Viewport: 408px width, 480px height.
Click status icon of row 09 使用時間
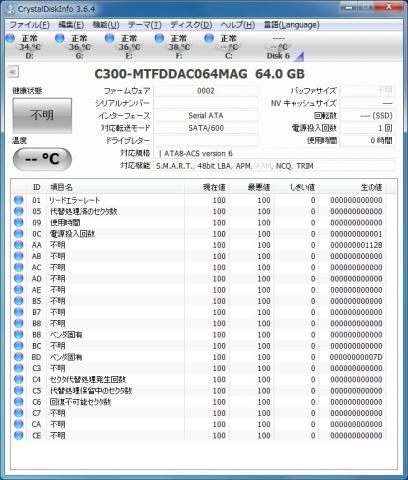[19, 222]
